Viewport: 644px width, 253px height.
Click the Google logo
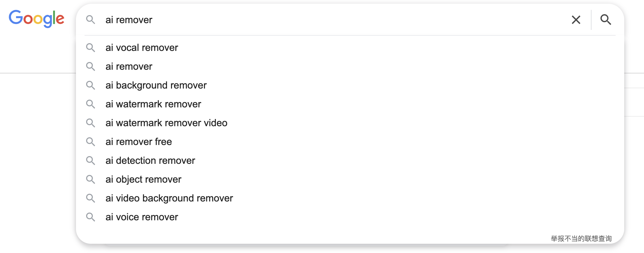pyautogui.click(x=36, y=19)
